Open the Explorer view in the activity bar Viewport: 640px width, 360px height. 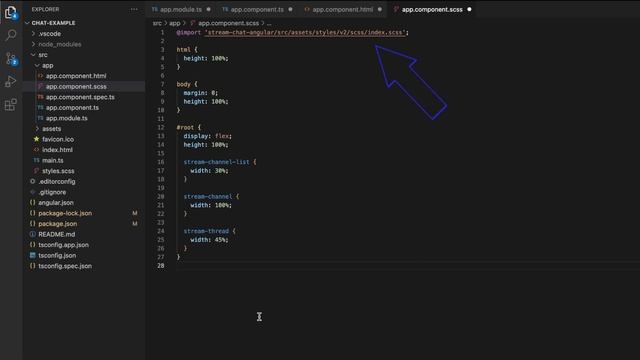[x=10, y=12]
